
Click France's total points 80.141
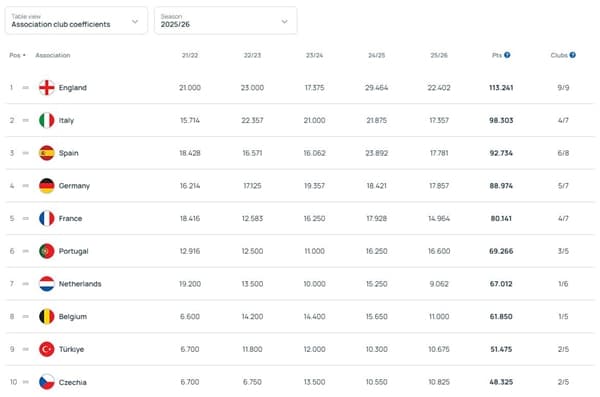click(501, 219)
